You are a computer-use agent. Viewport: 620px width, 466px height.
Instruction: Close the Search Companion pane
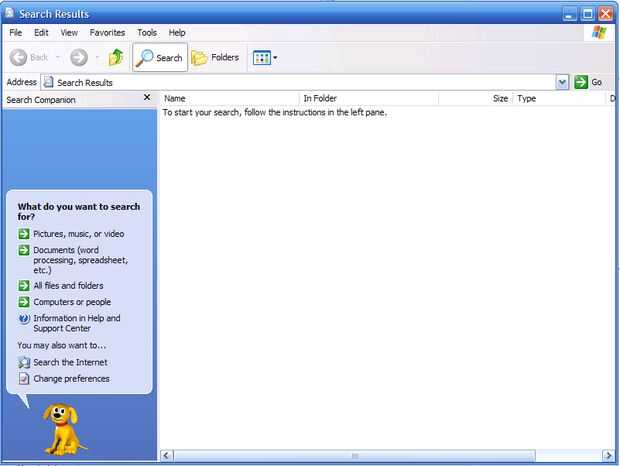click(x=147, y=97)
